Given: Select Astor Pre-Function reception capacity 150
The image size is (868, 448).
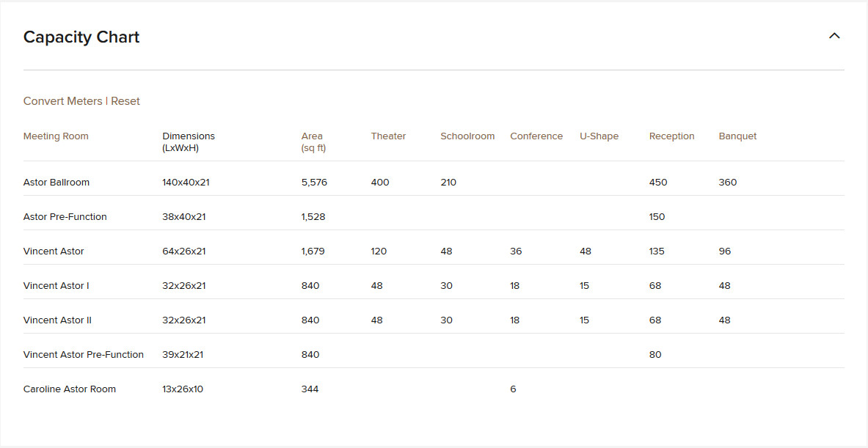Looking at the screenshot, I should 657,217.
